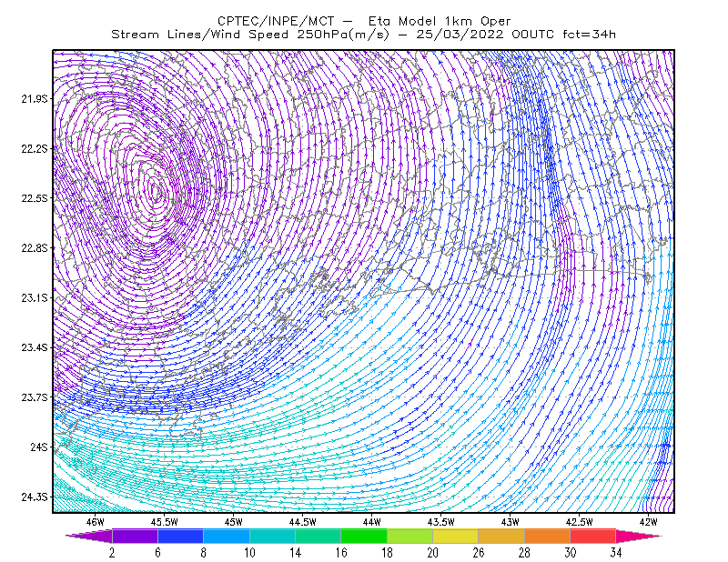Click the subtitle 'Stream Lines/Wind Speed 250hPa(m/s)'
This screenshot has width=728, height=562.
coord(249,35)
